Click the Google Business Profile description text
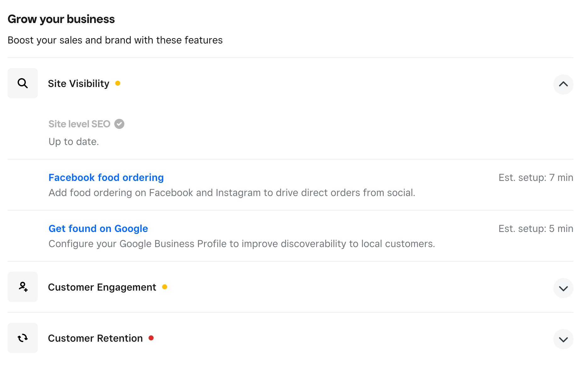 [242, 244]
